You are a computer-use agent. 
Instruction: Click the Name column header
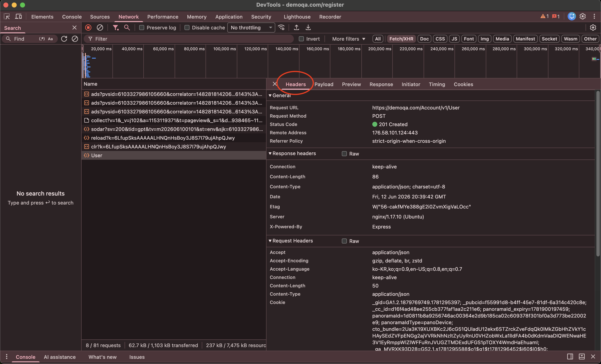(174, 84)
